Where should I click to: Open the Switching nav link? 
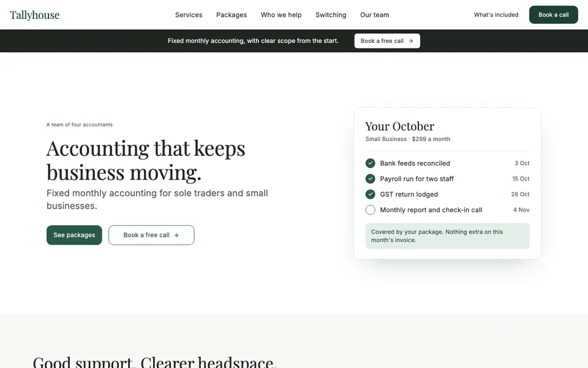tap(331, 15)
